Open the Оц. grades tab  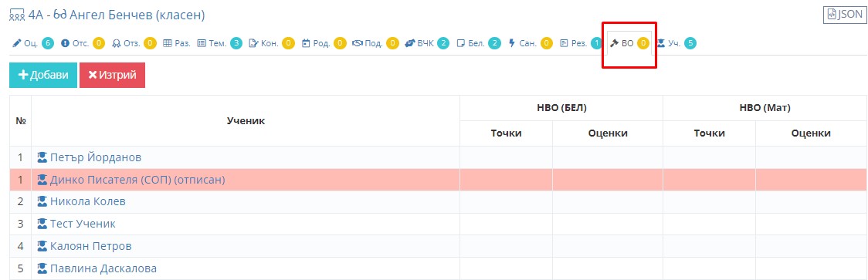pos(32,43)
